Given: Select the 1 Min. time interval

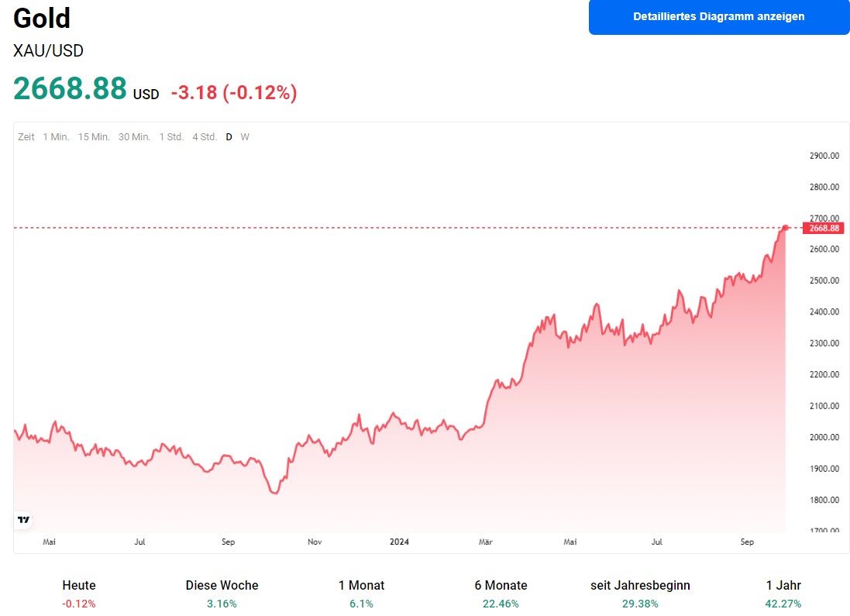Looking at the screenshot, I should pos(56,137).
